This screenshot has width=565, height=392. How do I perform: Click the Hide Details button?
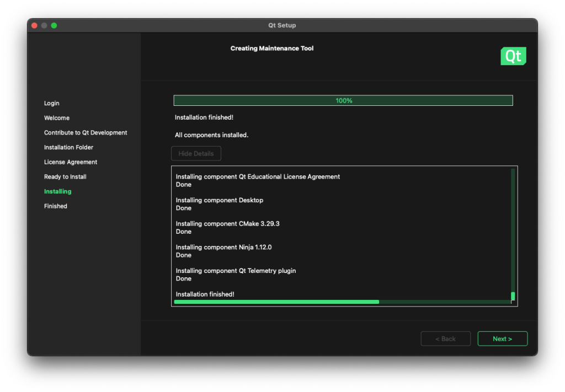point(196,153)
